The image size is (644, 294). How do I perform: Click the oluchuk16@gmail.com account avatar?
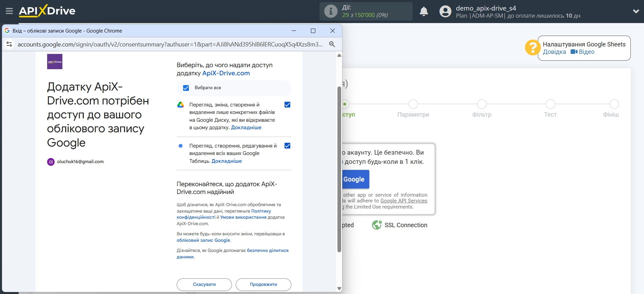coord(51,162)
